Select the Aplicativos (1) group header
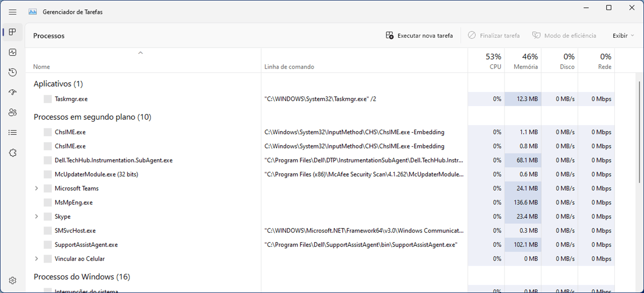Screen dimensions: 644x293 tap(58, 84)
